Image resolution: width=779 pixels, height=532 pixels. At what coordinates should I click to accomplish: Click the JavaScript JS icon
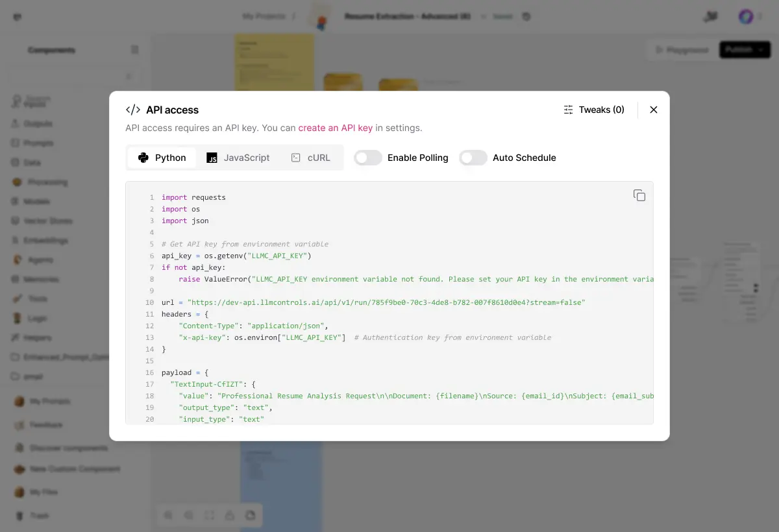click(212, 158)
